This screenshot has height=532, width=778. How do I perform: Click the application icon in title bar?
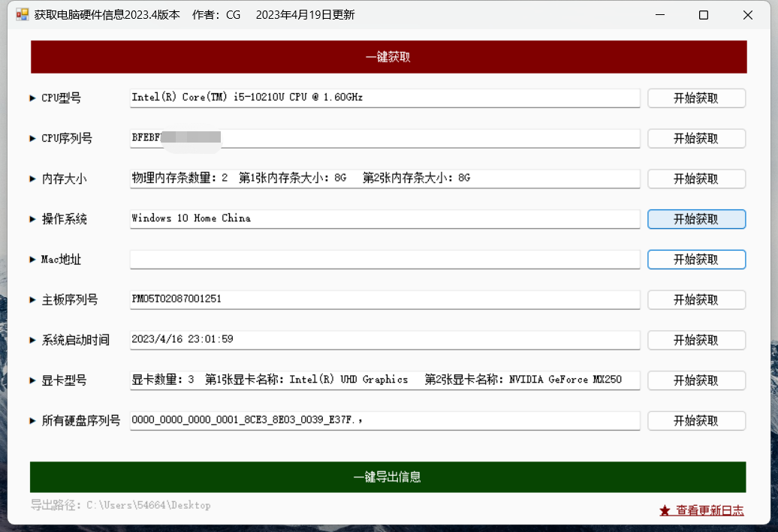coord(23,14)
